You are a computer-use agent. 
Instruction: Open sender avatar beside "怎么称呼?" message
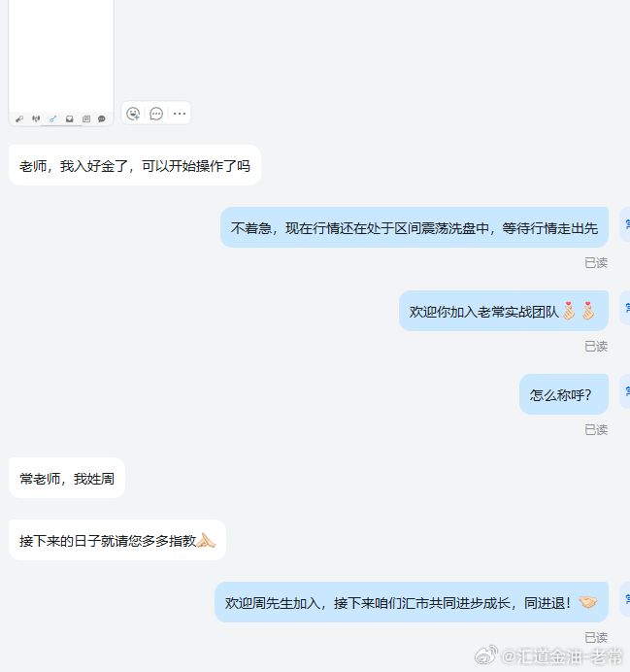[625, 391]
